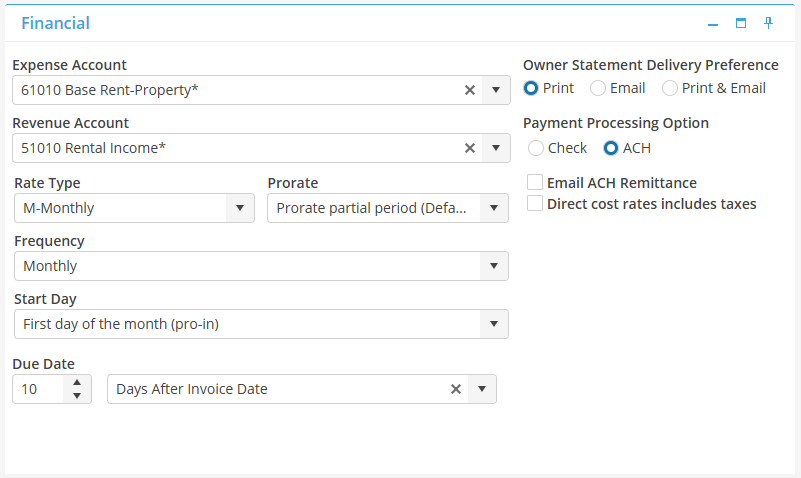Enable Email ACH Remittance checkbox

click(x=535, y=183)
